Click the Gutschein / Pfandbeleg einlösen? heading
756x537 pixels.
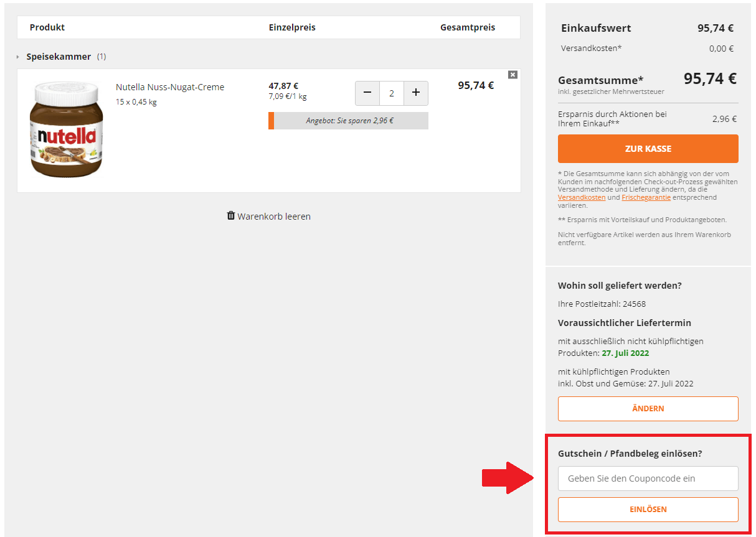click(x=630, y=454)
